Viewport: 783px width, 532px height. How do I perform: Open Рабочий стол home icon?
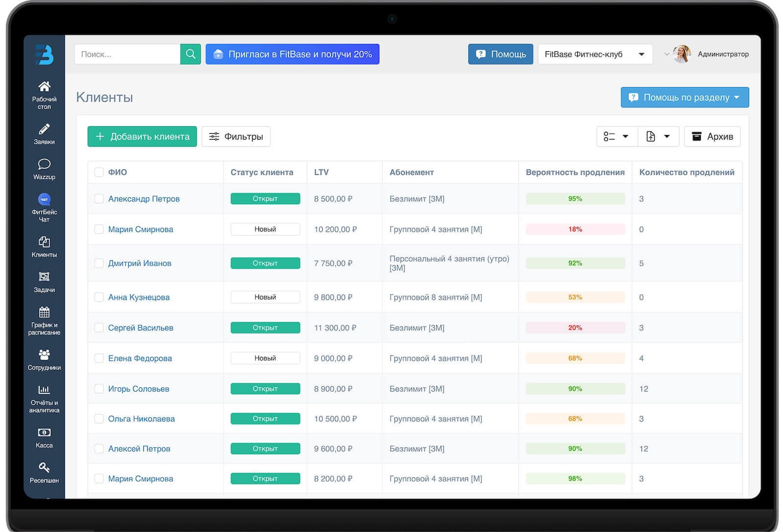pos(44,87)
